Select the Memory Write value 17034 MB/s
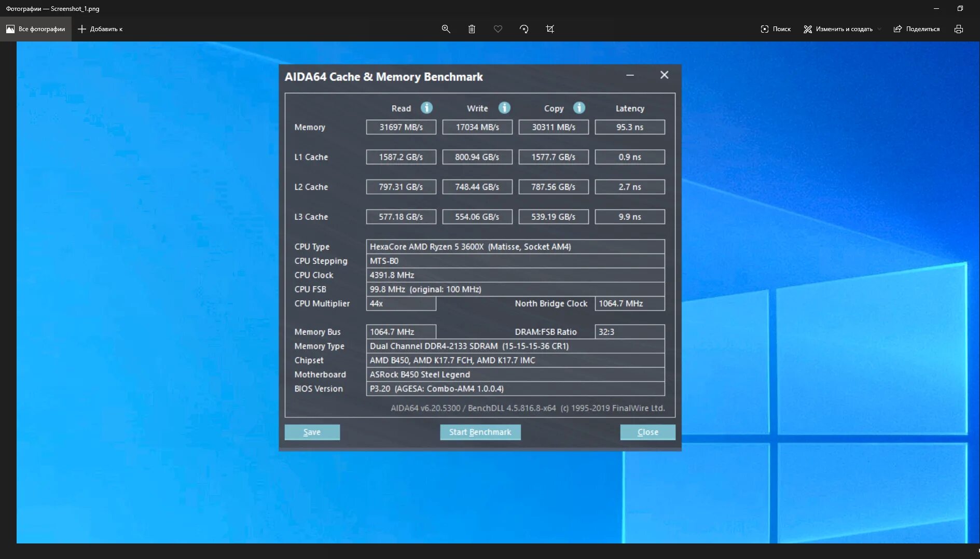This screenshot has height=559, width=980. pyautogui.click(x=477, y=127)
